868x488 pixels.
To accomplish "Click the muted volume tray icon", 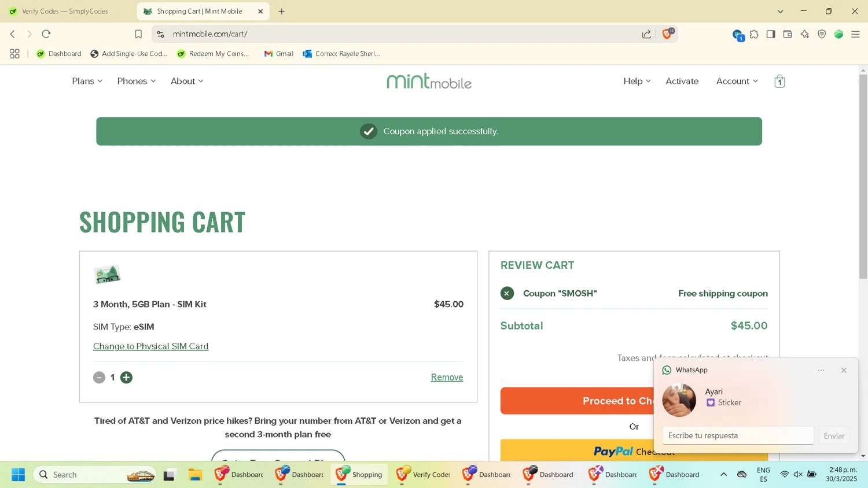I will [x=798, y=474].
